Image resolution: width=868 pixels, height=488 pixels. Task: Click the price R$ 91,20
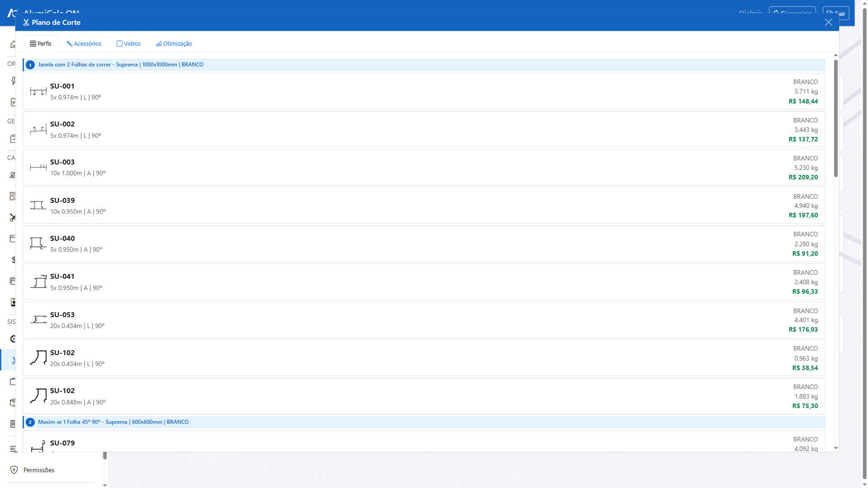click(805, 254)
